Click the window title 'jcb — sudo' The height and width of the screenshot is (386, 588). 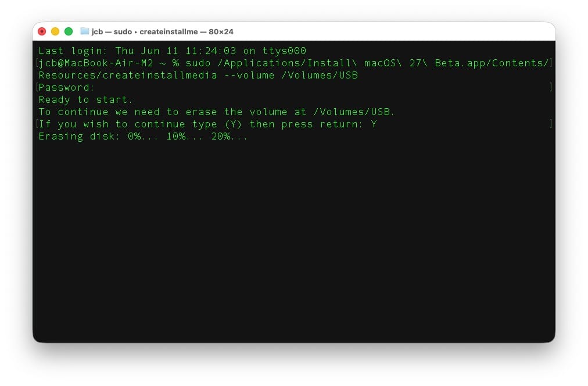[112, 32]
